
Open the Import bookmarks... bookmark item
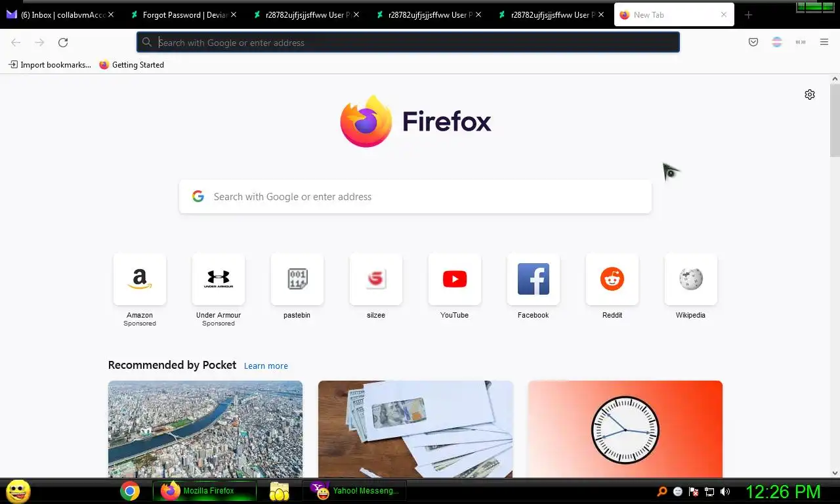(x=50, y=65)
